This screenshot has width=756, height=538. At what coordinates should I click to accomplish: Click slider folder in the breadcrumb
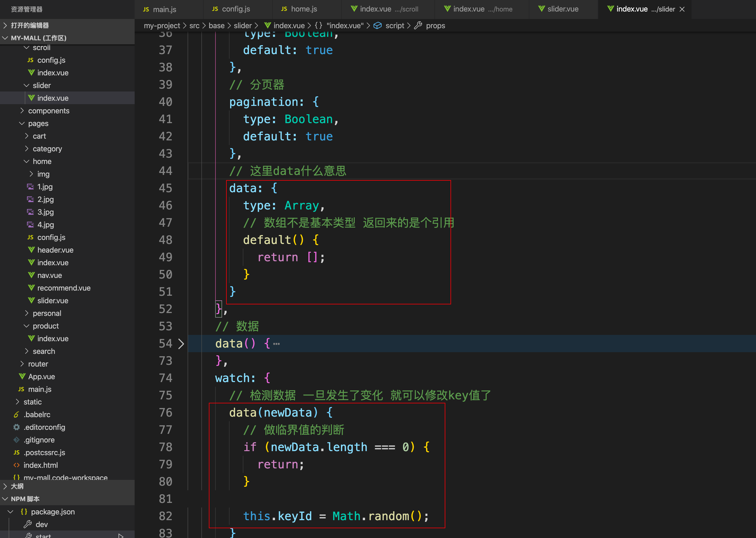tap(243, 26)
